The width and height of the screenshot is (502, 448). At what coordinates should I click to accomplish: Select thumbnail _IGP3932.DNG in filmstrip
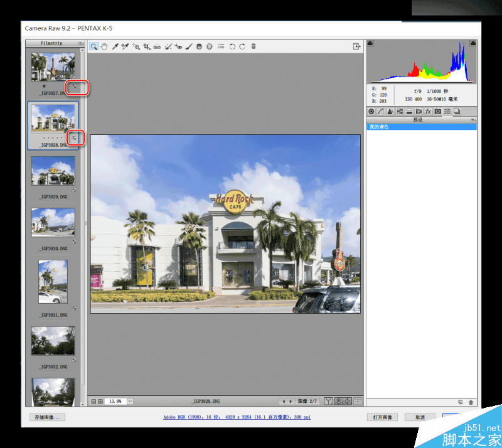point(53,341)
